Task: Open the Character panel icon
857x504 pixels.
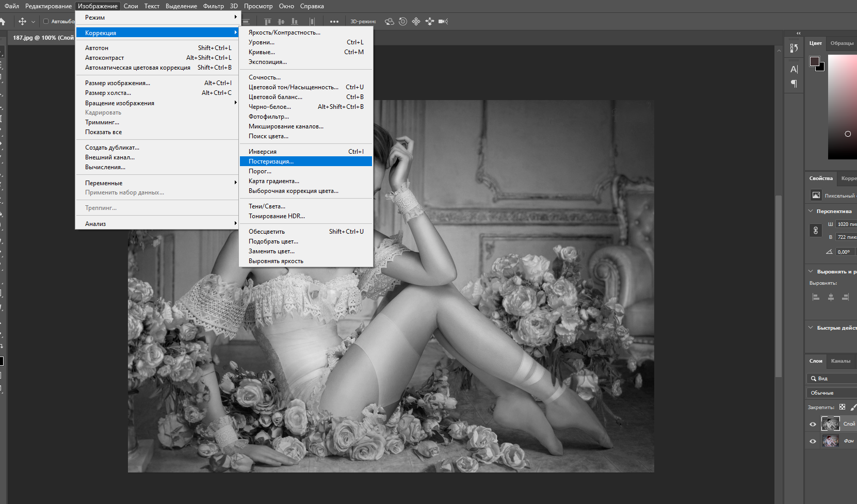Action: pyautogui.click(x=794, y=70)
